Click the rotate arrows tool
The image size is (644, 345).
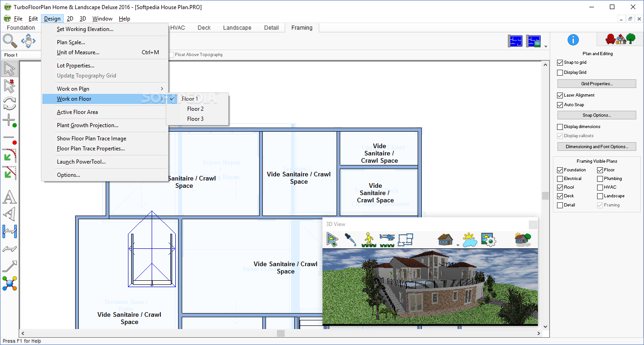point(10,103)
